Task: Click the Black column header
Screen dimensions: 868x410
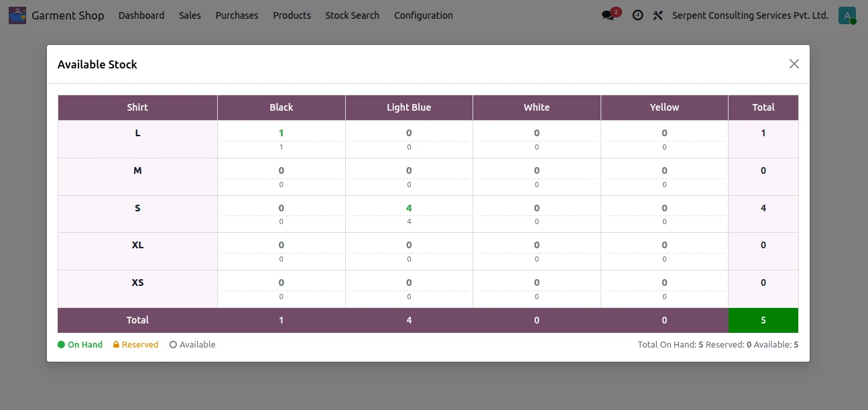Action: pos(282,107)
